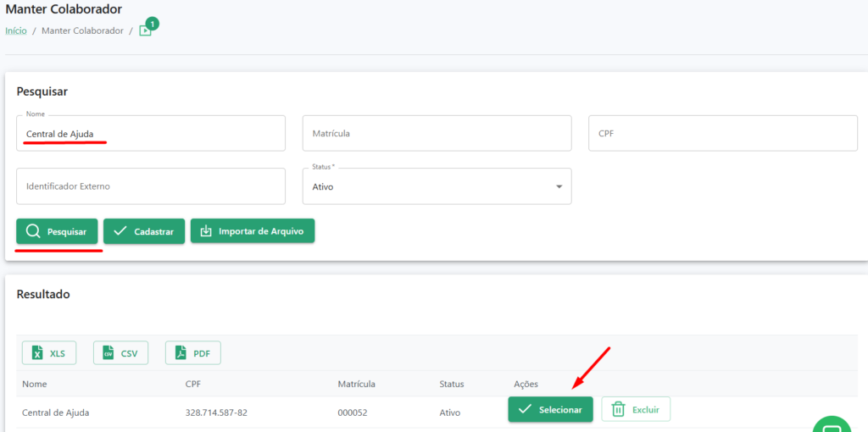
Task: Click the Status column header
Action: pyautogui.click(x=452, y=384)
